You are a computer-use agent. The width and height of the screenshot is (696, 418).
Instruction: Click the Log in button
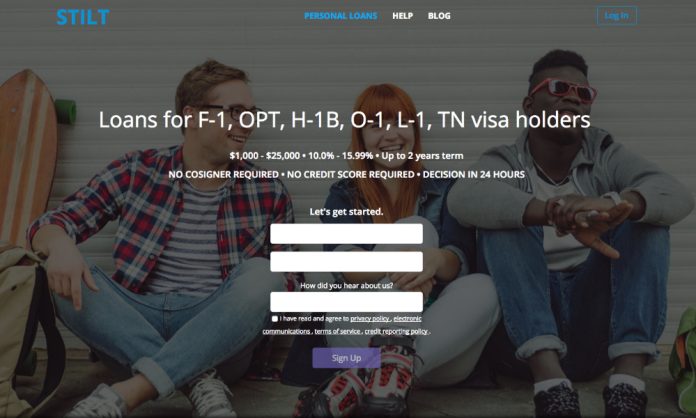pos(617,16)
